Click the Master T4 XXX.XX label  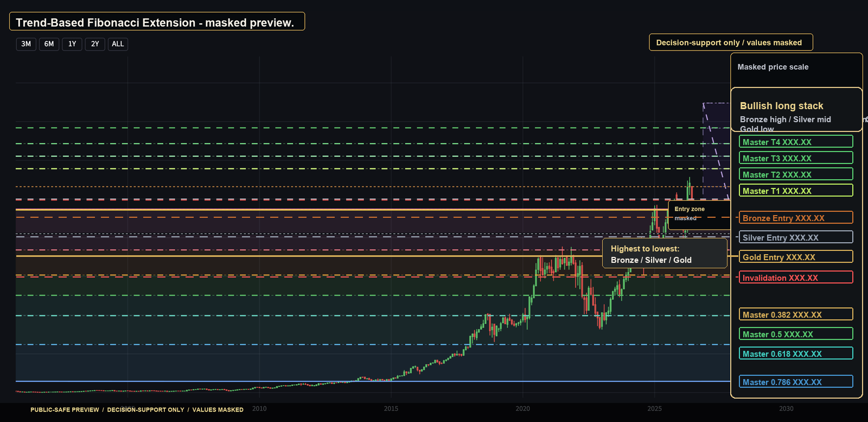(x=796, y=142)
